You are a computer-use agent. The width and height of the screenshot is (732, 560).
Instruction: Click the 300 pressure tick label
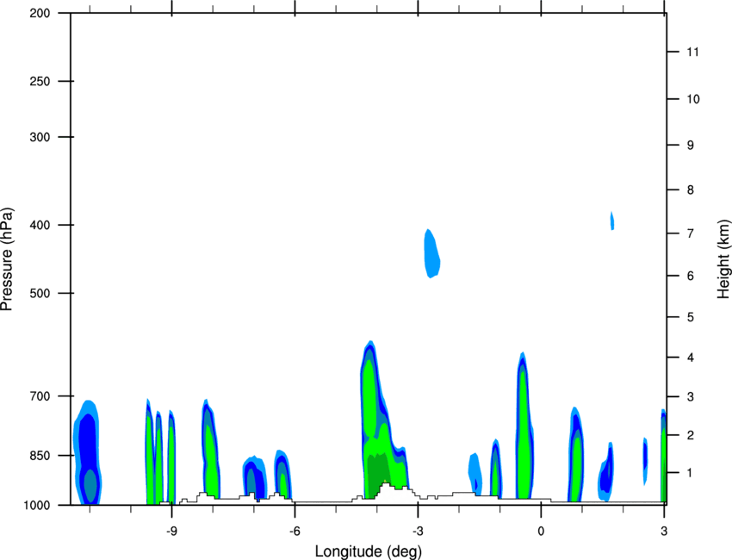click(x=40, y=137)
